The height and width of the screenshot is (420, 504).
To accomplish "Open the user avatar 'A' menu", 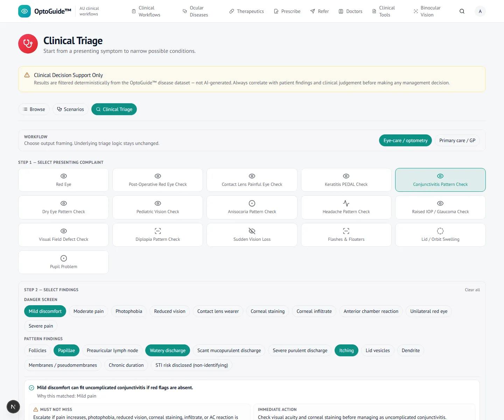I will [x=480, y=11].
